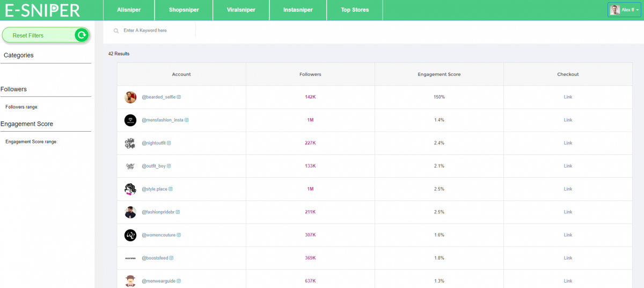
Task: Click the Followers range label
Action: 22,107
